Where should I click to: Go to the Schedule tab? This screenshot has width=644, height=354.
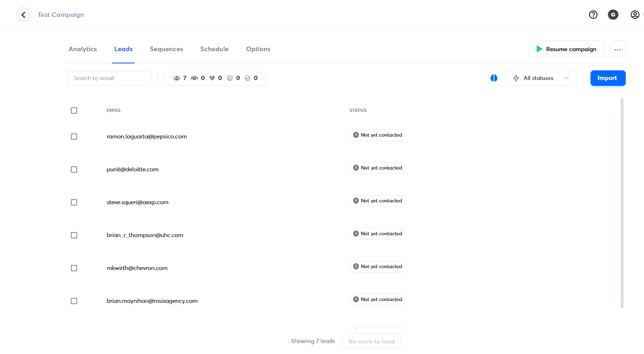click(214, 49)
